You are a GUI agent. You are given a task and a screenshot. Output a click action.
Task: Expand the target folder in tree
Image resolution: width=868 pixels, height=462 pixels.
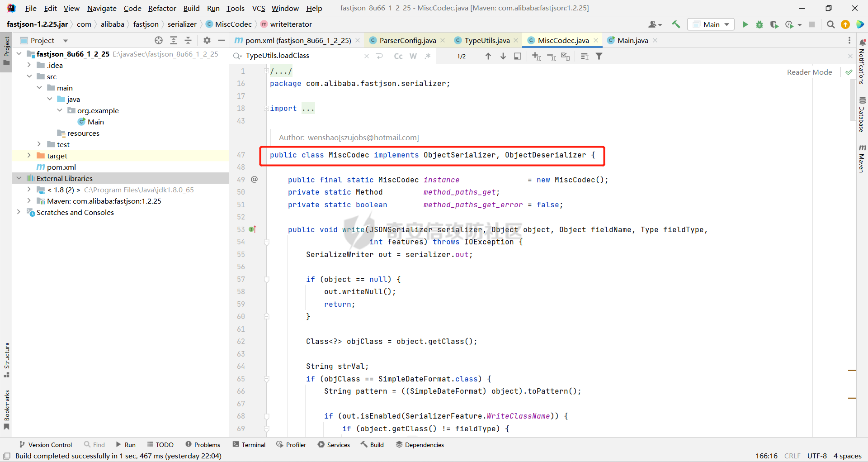[29, 156]
